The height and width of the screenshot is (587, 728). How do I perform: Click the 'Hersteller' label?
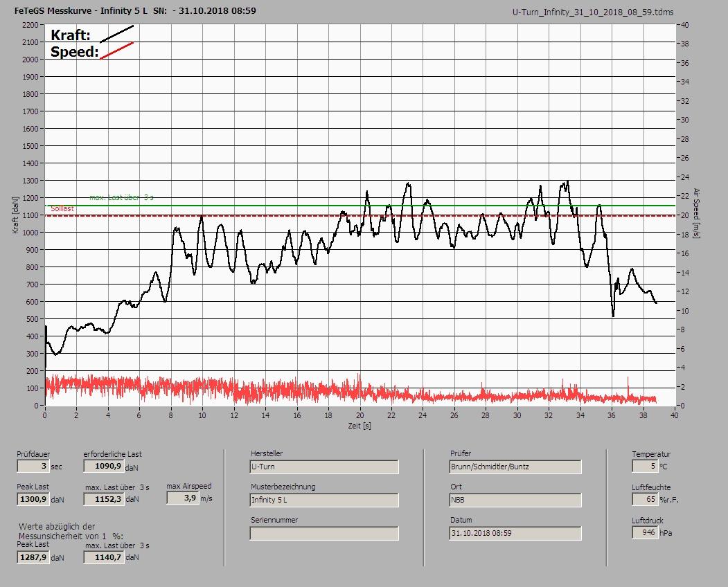(267, 453)
